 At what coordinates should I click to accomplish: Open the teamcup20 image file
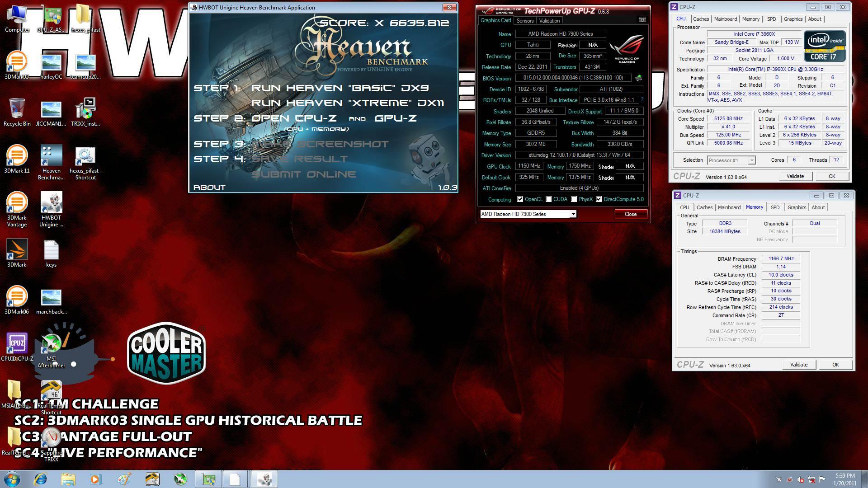coord(85,66)
